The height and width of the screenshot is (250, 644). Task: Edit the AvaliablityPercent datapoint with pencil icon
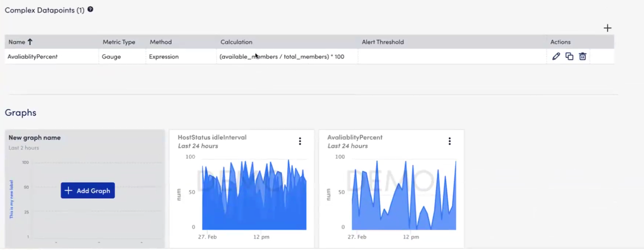(556, 56)
